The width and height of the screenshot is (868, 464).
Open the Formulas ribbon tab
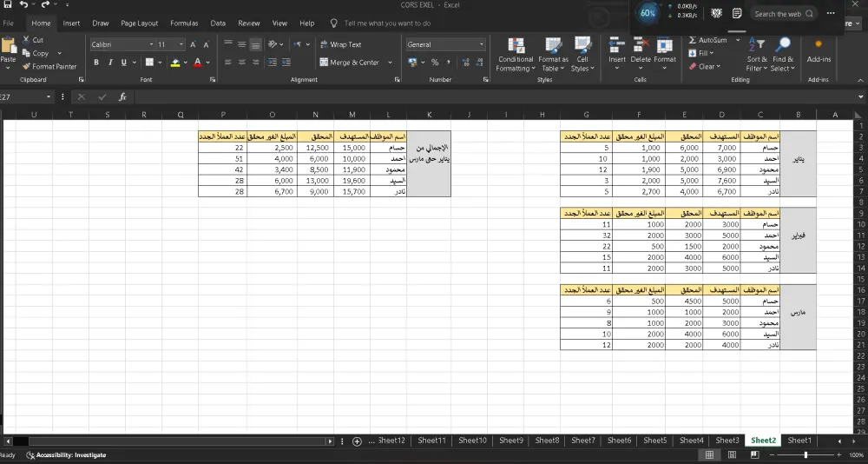click(184, 23)
